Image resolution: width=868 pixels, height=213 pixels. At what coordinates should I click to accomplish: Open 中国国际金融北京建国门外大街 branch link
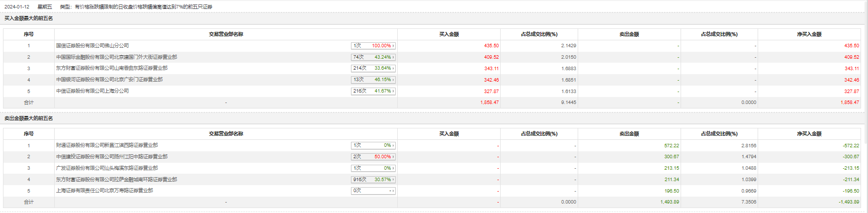pyautogui.click(x=116, y=57)
